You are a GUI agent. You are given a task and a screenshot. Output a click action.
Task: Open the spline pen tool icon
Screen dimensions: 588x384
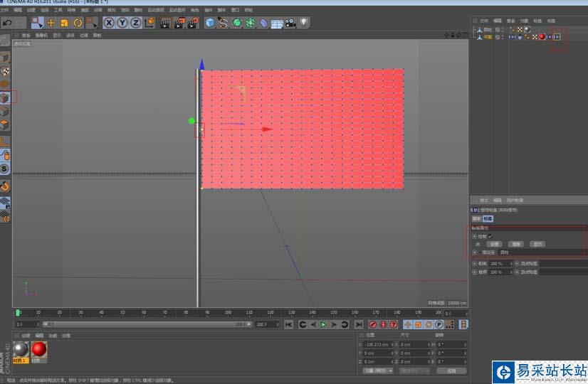click(x=224, y=23)
